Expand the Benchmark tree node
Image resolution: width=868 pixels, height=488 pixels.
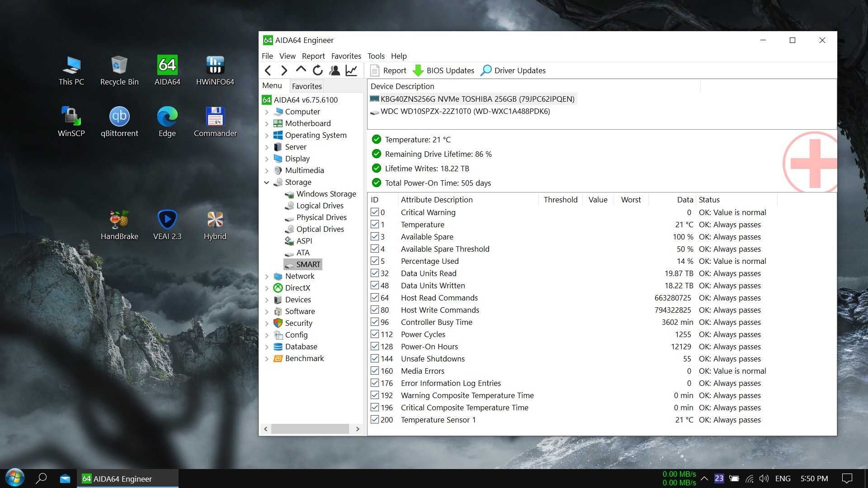267,358
